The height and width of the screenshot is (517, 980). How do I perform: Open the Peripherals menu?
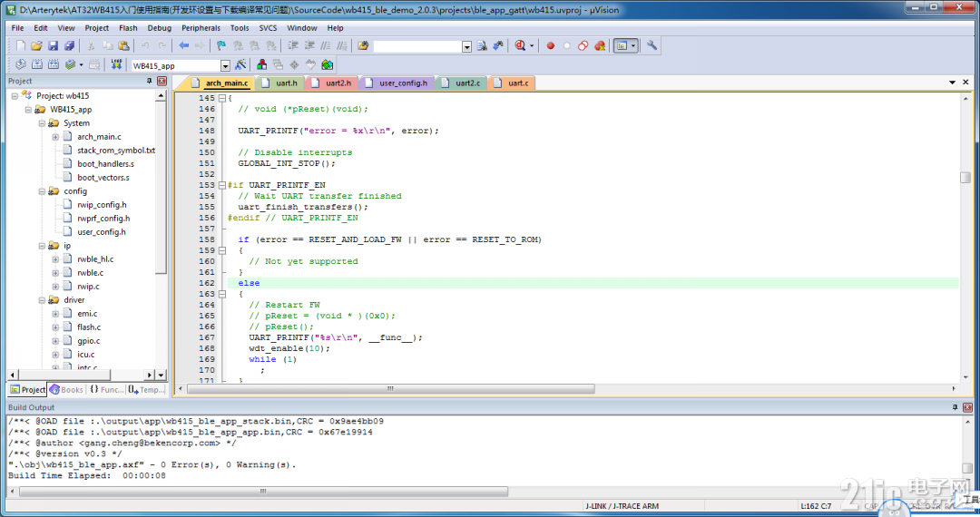(x=201, y=28)
